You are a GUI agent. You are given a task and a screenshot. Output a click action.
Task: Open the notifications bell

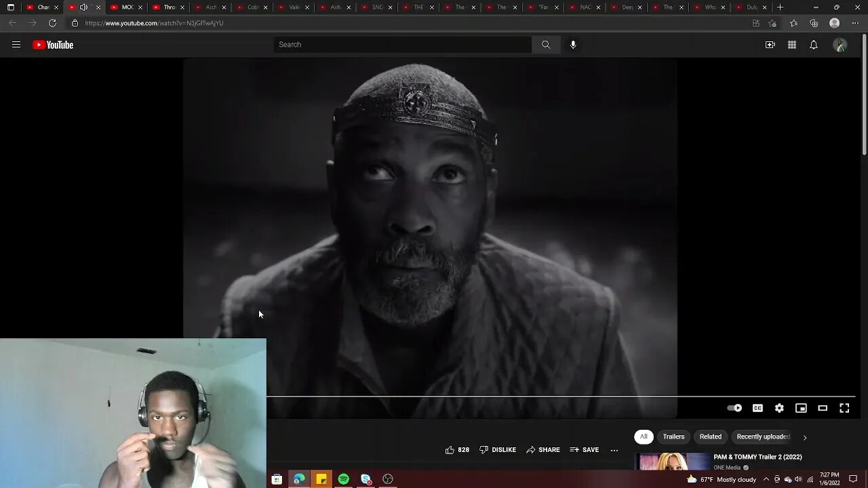[814, 45]
